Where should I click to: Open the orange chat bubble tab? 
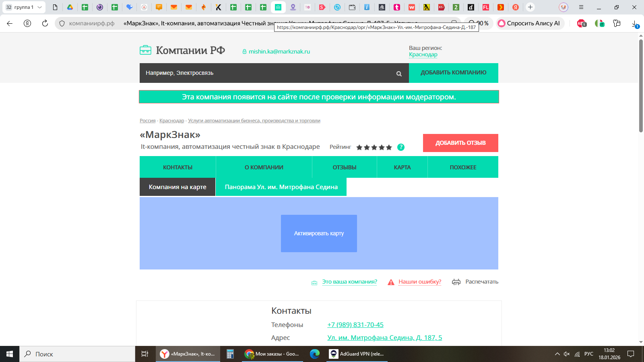point(159,7)
